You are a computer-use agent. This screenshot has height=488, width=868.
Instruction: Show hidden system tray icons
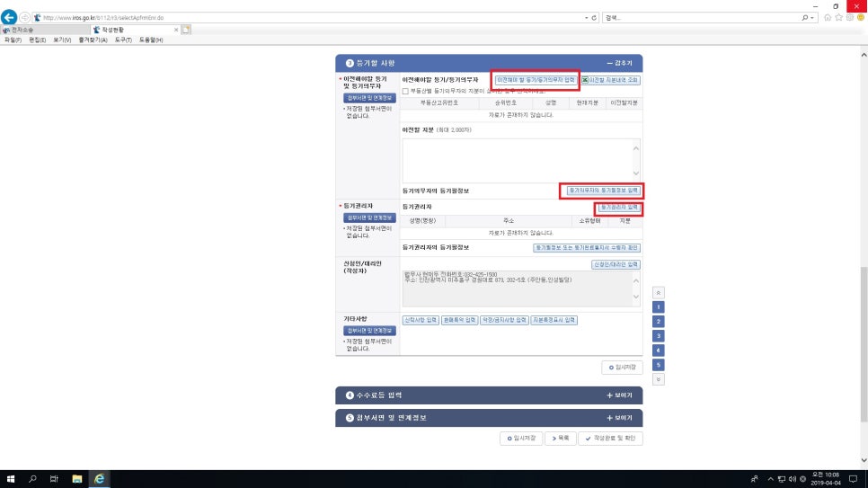pyautogui.click(x=771, y=479)
